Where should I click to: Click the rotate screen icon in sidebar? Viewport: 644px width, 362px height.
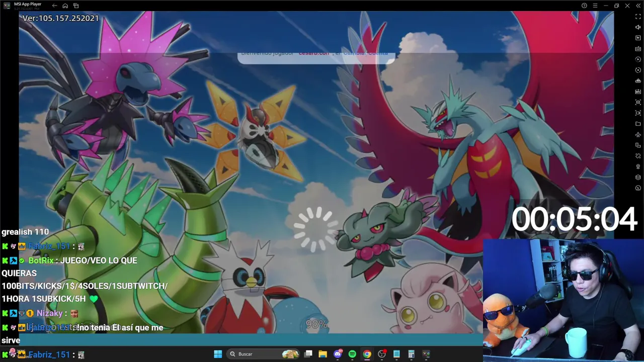(x=638, y=145)
